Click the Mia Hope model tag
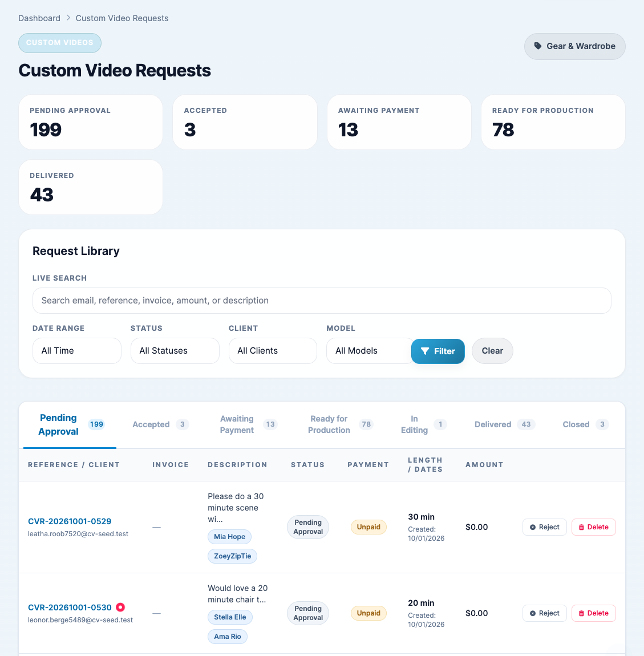 (229, 537)
